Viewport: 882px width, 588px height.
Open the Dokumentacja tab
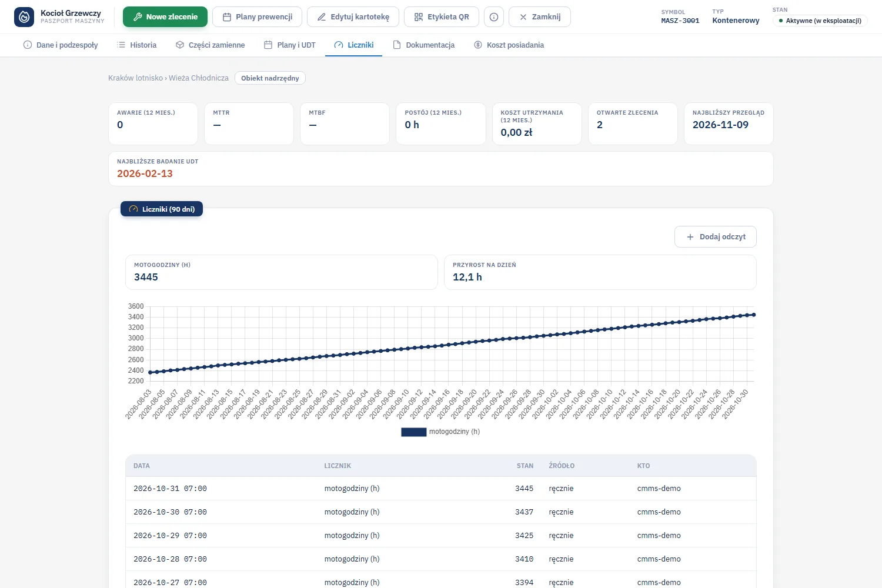click(x=424, y=45)
